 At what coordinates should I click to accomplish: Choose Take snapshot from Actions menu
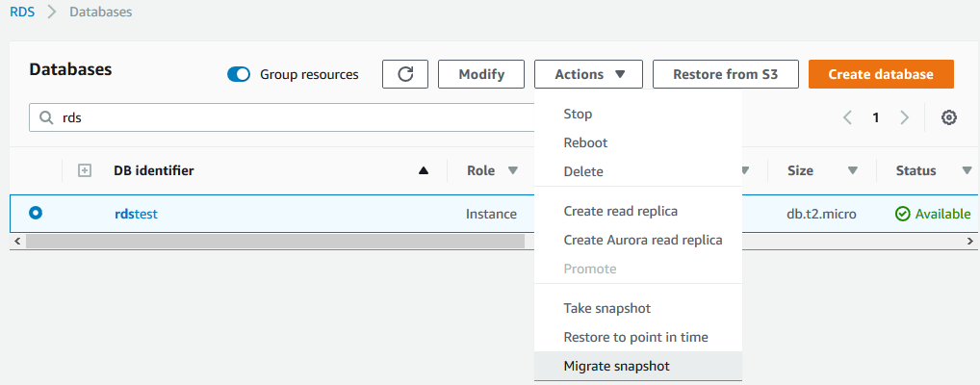[x=606, y=308]
